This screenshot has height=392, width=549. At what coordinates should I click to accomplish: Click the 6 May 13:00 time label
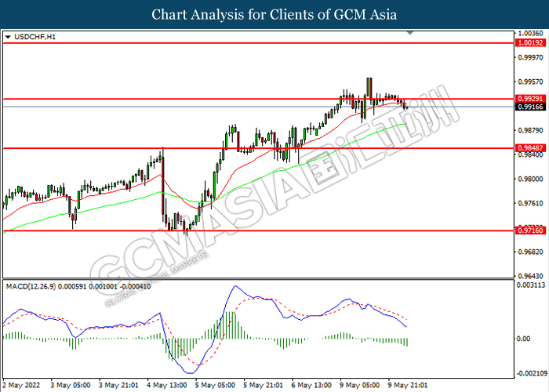(x=311, y=385)
